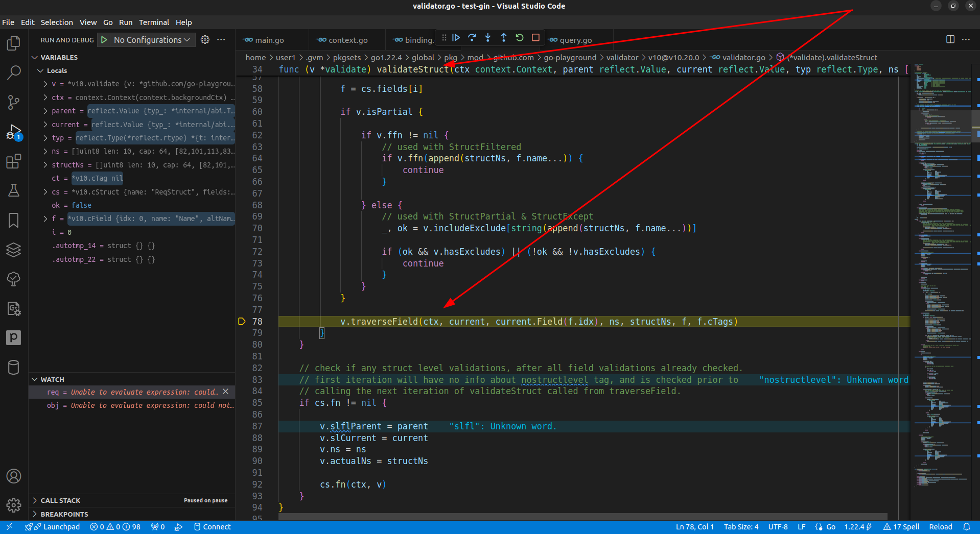Open launch.json with gear icon
980x534 pixels.
tap(205, 40)
